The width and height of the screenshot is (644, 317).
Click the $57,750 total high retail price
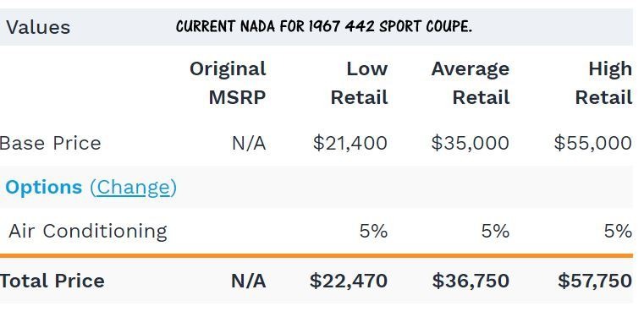[595, 281]
